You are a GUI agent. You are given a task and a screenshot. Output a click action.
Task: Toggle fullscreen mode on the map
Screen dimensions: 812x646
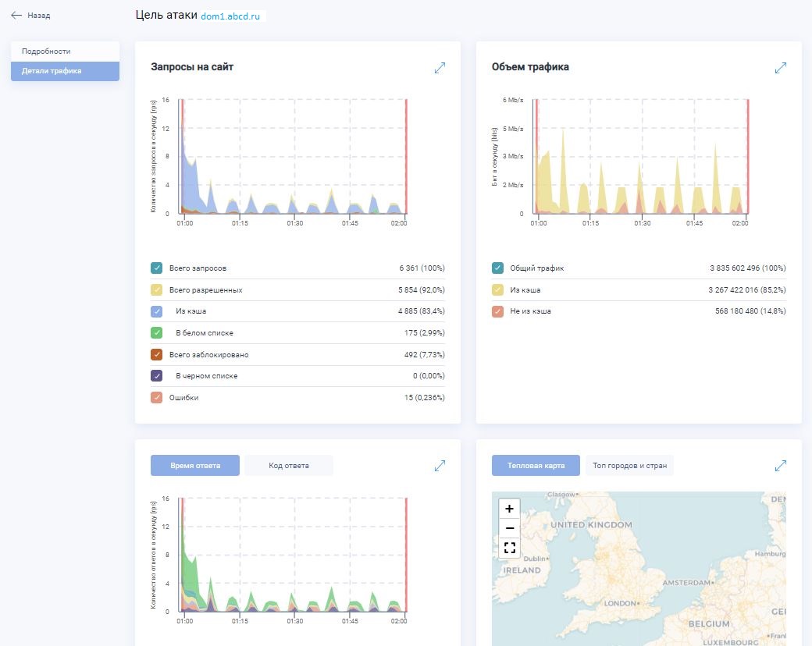[x=510, y=548]
